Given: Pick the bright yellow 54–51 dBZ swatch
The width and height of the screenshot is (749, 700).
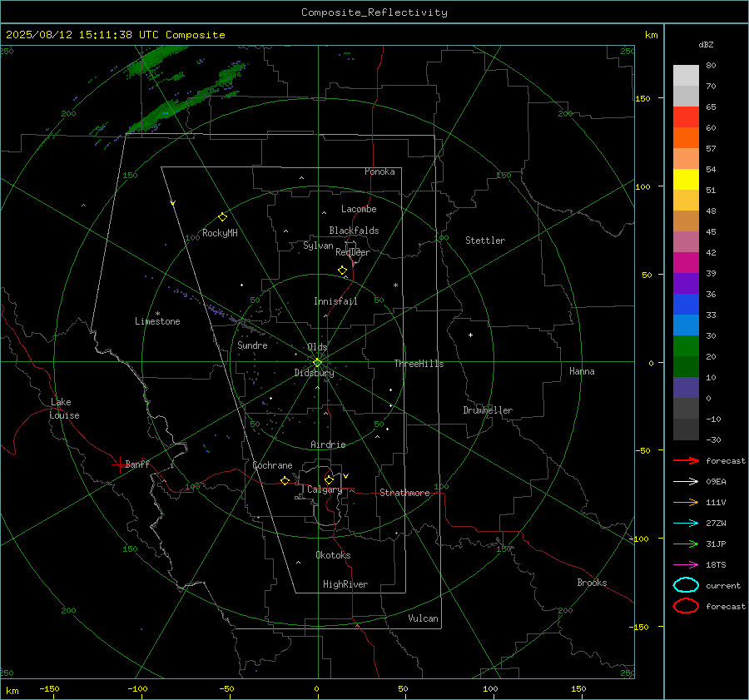Looking at the screenshot, I should [686, 180].
